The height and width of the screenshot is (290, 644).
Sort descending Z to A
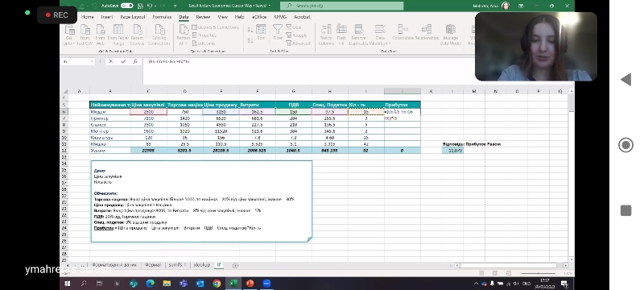(250, 40)
